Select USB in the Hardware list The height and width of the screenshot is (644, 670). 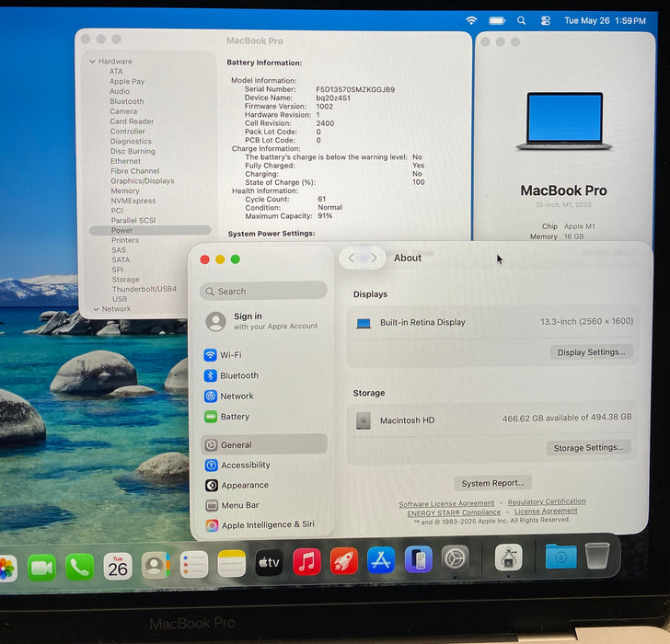pyautogui.click(x=120, y=299)
